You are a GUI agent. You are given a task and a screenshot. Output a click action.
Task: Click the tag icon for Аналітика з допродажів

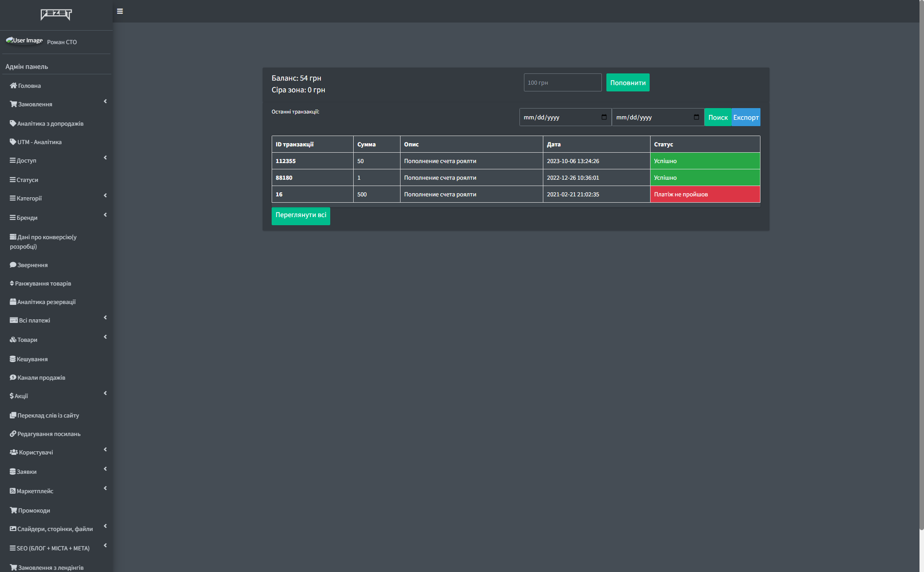coord(13,123)
